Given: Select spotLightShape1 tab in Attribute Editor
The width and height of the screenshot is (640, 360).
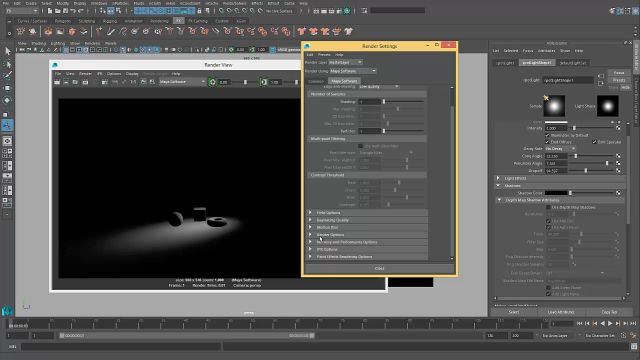Looking at the screenshot, I should click(x=537, y=63).
